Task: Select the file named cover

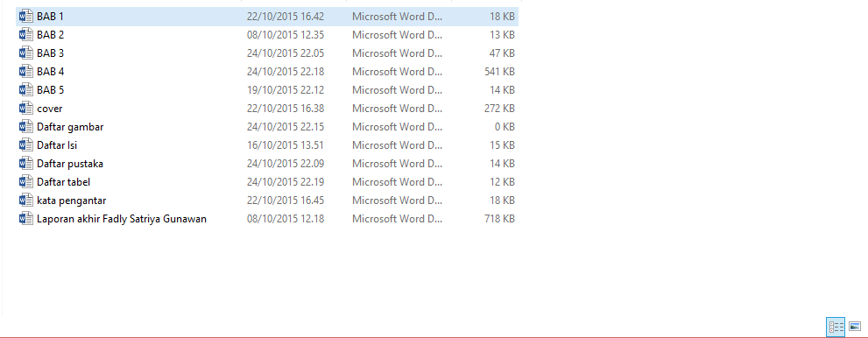Action: point(50,109)
